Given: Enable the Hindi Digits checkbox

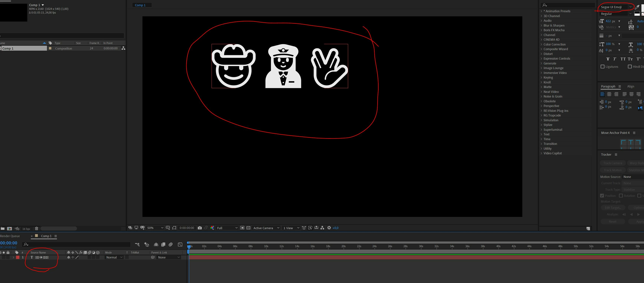Looking at the screenshot, I should click(x=630, y=66).
